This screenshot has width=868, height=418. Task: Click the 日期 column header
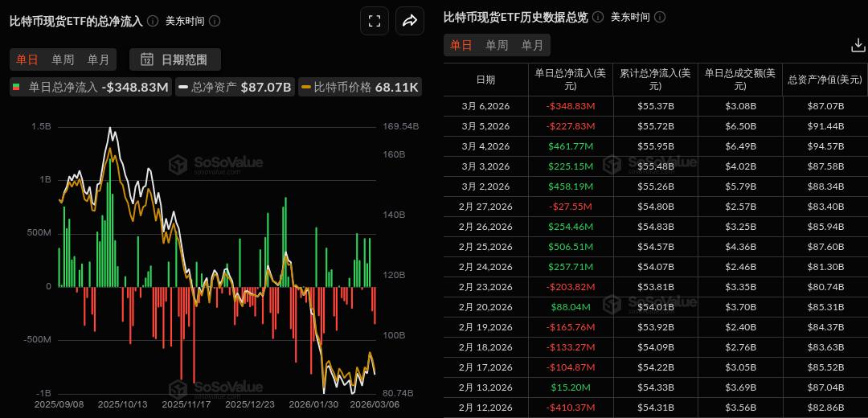pyautogui.click(x=485, y=80)
